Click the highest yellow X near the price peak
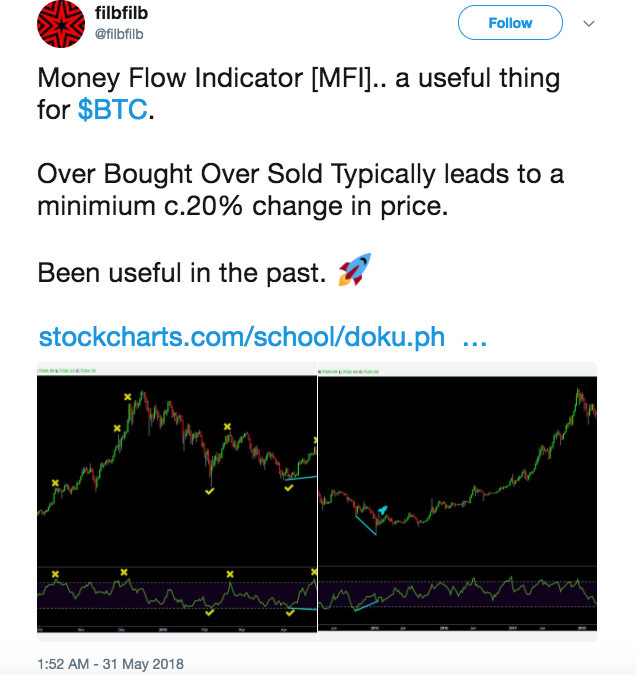636x675 pixels. click(127, 397)
